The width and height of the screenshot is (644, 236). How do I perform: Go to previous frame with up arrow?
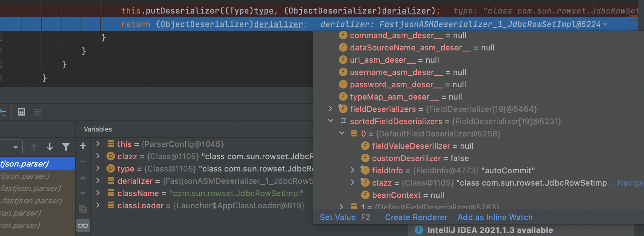coord(34,147)
